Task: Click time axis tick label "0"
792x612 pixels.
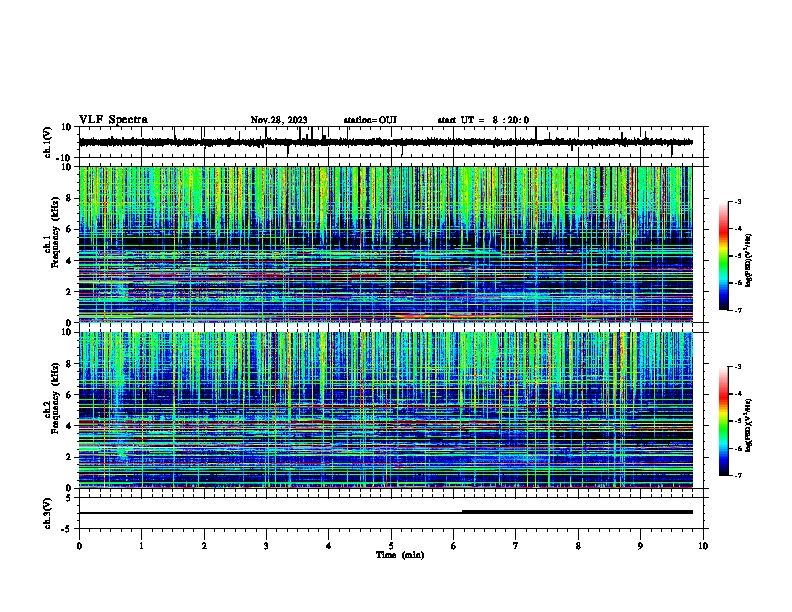Action: (79, 546)
